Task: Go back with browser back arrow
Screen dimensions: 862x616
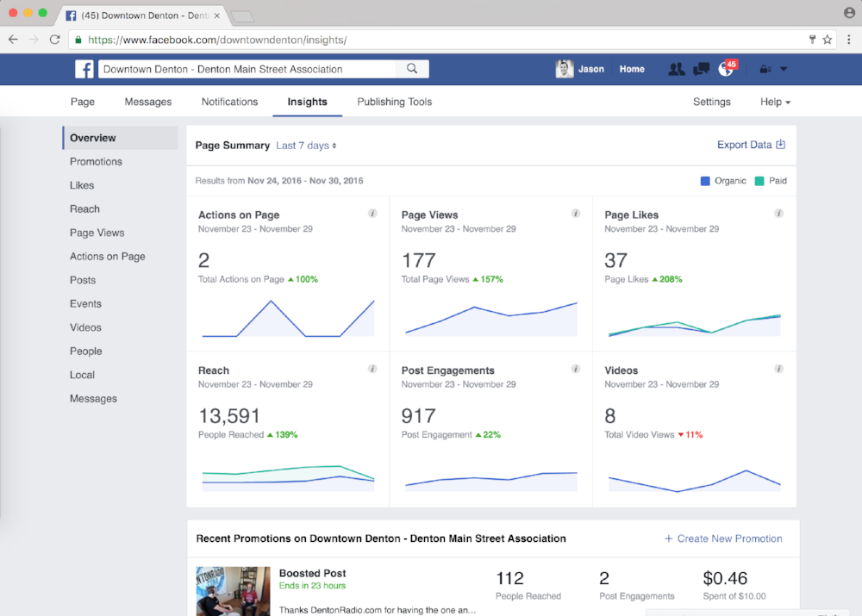Action: click(13, 40)
